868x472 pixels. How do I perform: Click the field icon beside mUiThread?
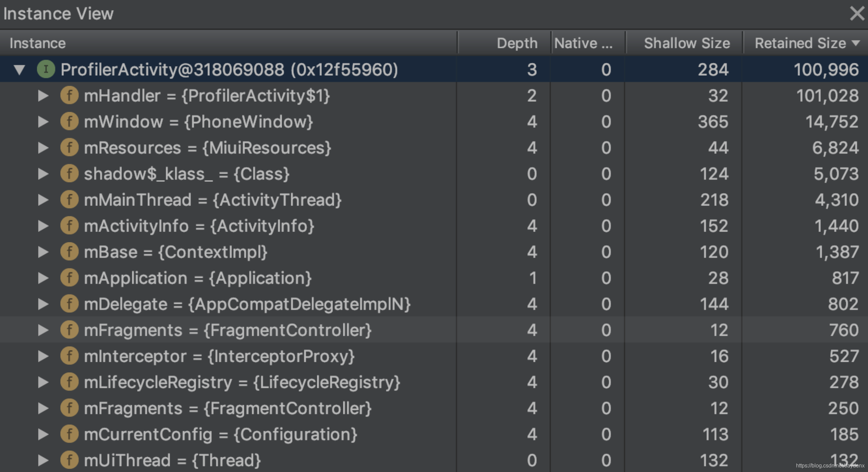point(69,460)
